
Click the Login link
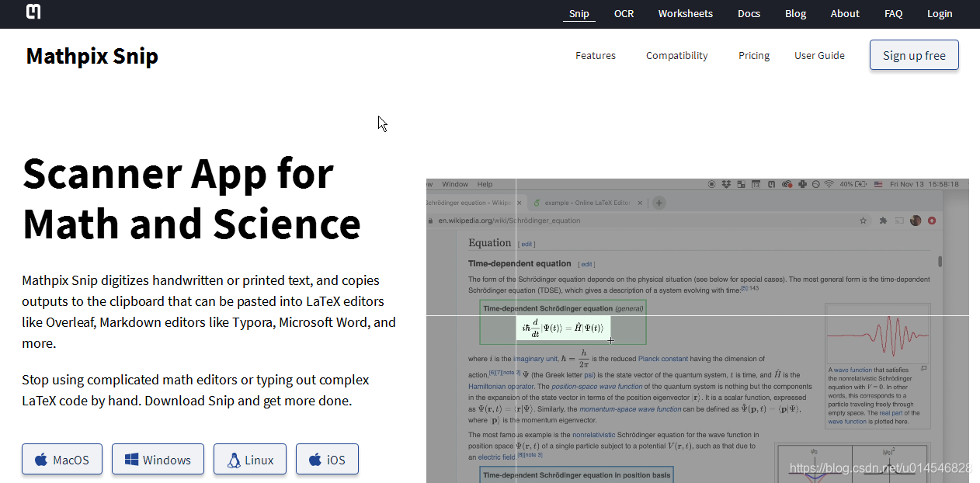coord(940,13)
